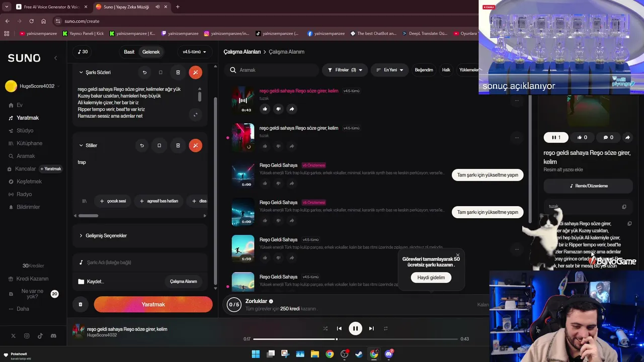This screenshot has height=362, width=644.
Task: Switch to Gelenek mode
Action: click(151, 52)
